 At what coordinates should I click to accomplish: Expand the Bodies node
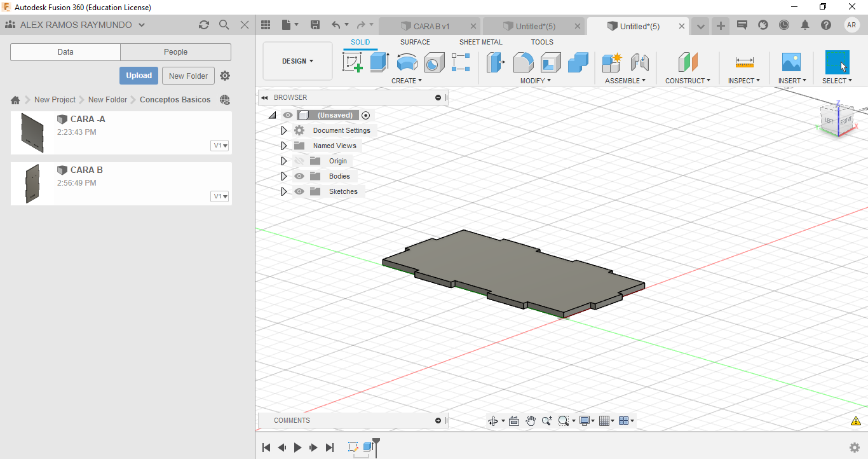[x=284, y=176]
